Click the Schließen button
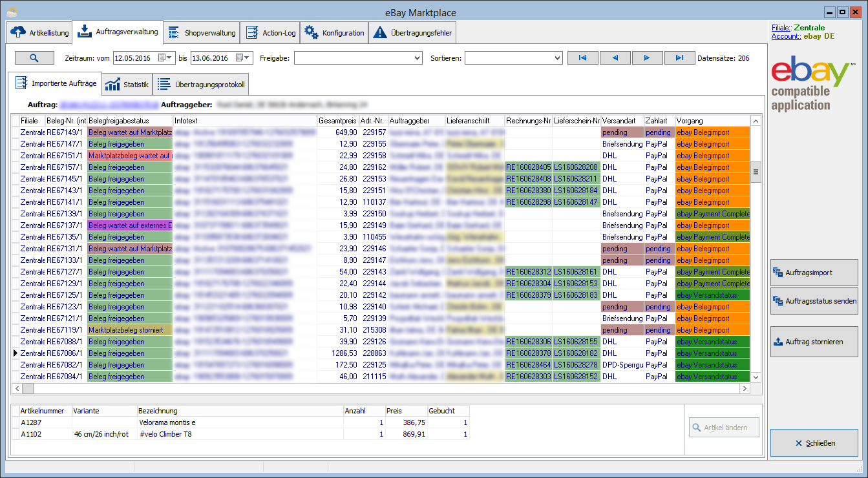 click(814, 443)
